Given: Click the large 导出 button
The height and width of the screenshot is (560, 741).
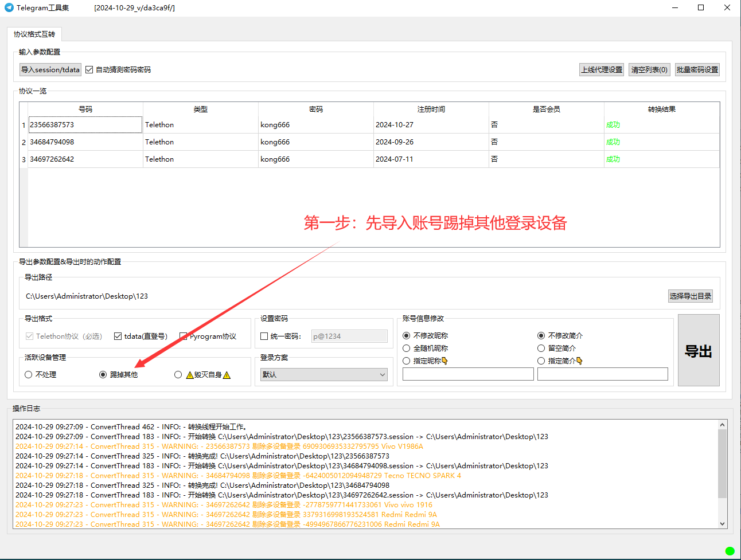Looking at the screenshot, I should (699, 350).
